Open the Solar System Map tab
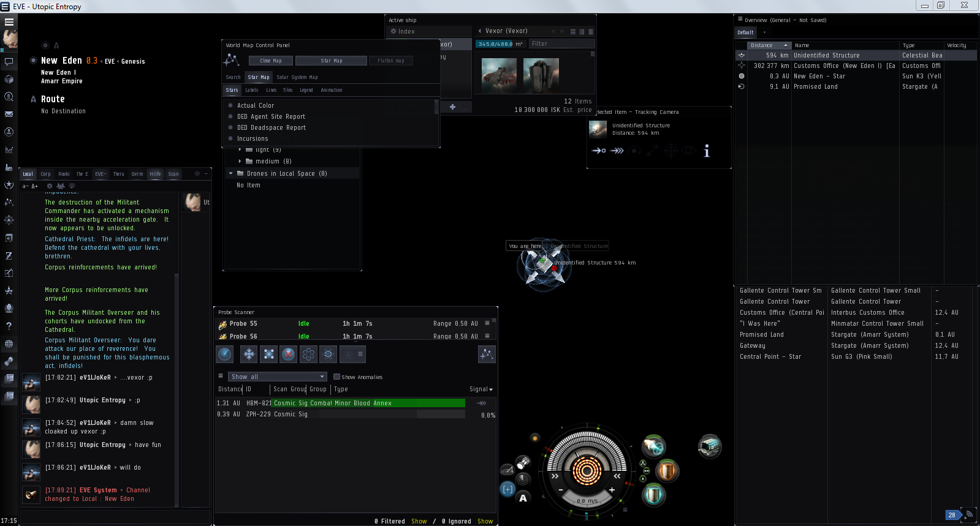This screenshot has height=526, width=980. tap(297, 77)
